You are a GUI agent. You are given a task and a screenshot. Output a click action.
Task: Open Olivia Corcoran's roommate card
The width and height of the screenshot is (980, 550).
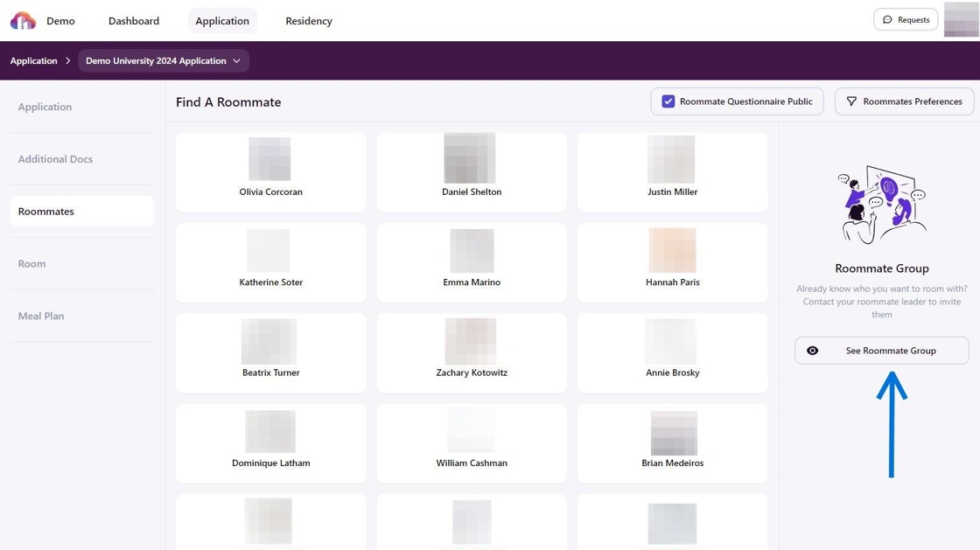[270, 172]
